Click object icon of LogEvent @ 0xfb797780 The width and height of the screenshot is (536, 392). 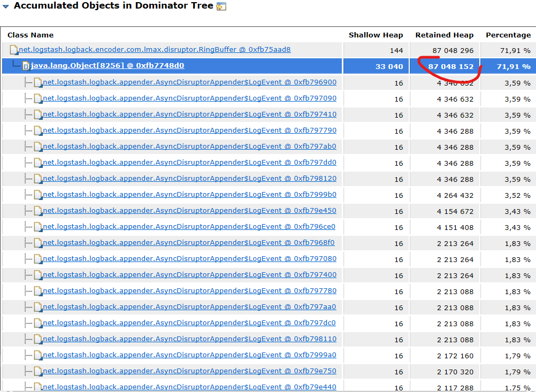(x=38, y=291)
